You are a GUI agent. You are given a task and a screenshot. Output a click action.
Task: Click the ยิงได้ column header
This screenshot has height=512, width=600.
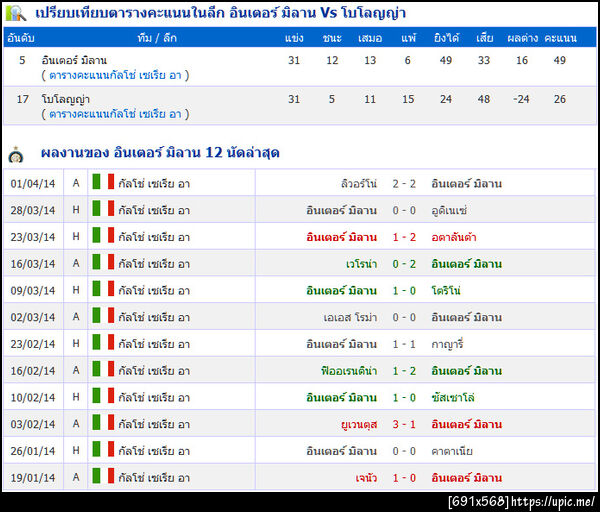446,38
